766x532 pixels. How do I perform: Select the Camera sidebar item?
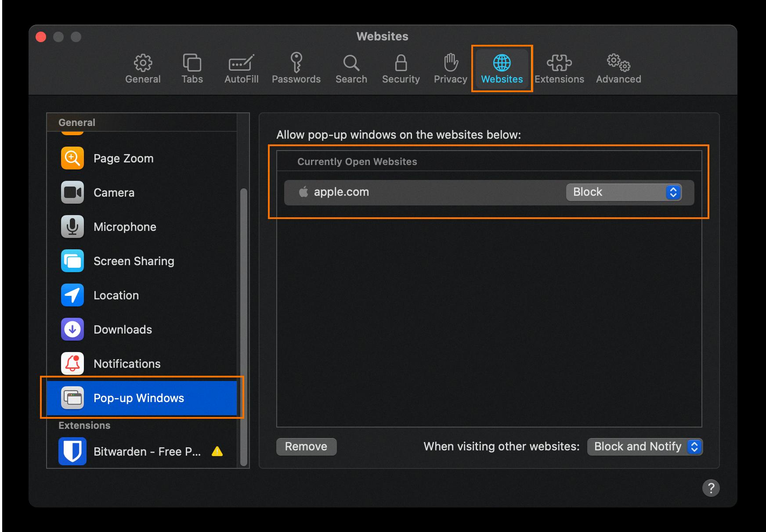(x=114, y=192)
